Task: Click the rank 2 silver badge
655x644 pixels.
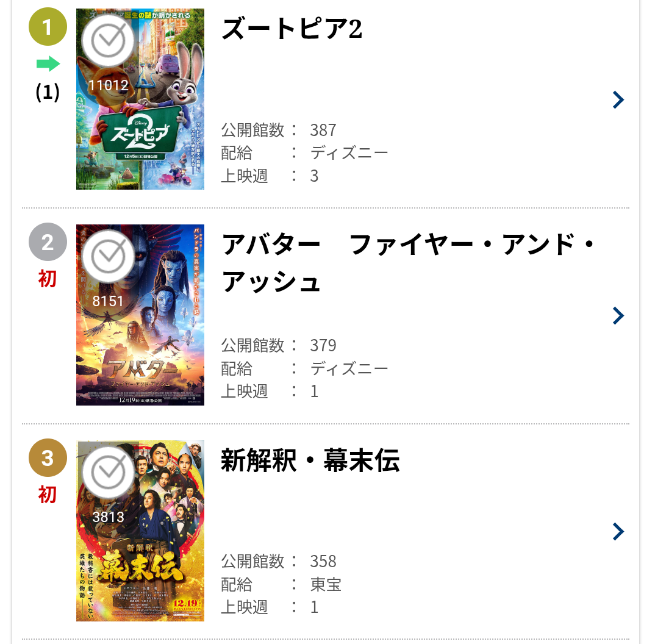Action: pos(47,243)
